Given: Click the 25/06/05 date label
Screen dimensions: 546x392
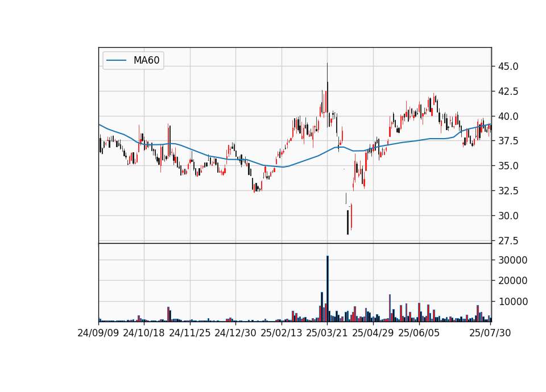Looking at the screenshot, I should 419,333.
